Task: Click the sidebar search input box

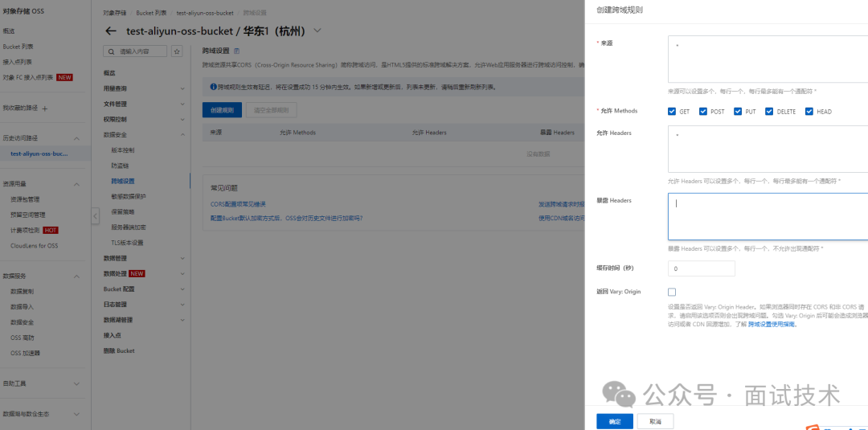Action: click(135, 51)
